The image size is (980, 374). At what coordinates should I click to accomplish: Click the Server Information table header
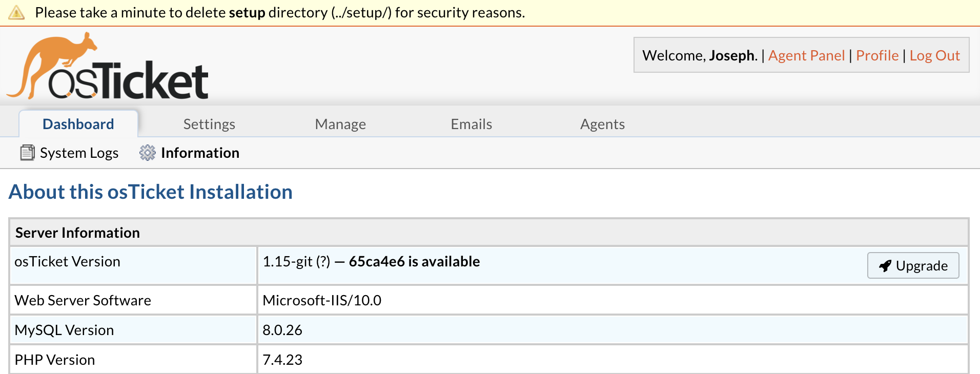(x=77, y=233)
